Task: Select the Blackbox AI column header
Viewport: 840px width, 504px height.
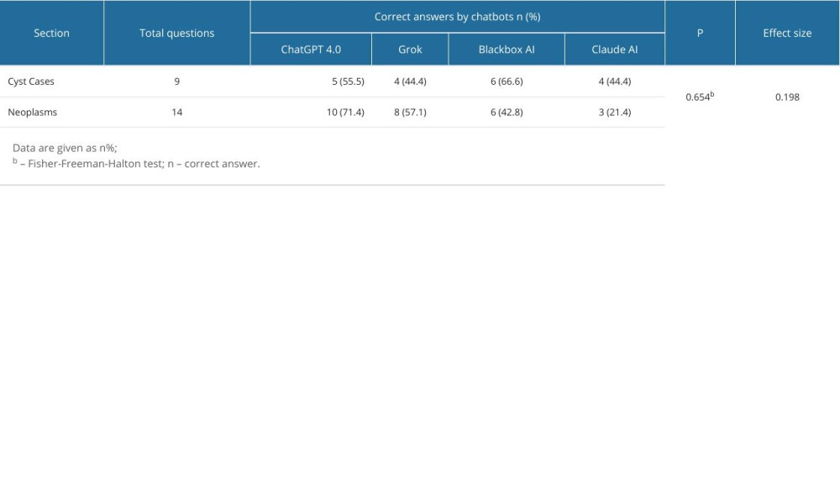Action: tap(507, 50)
